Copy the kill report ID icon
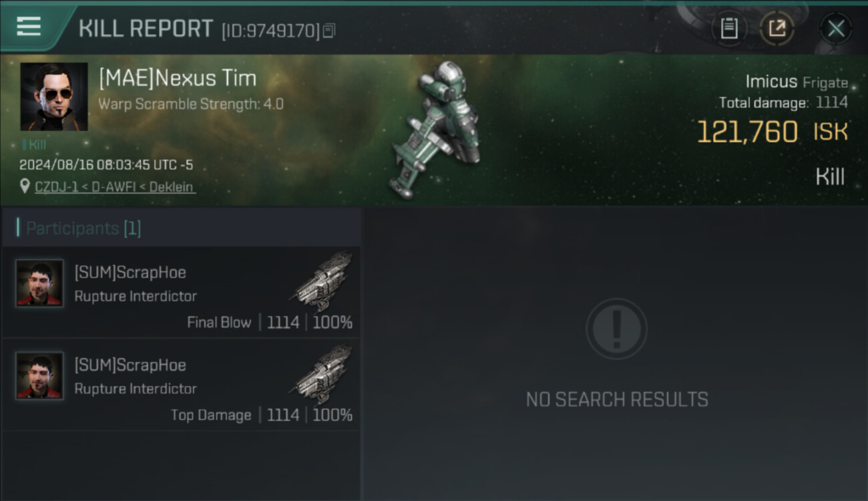The width and height of the screenshot is (868, 501). [x=329, y=31]
